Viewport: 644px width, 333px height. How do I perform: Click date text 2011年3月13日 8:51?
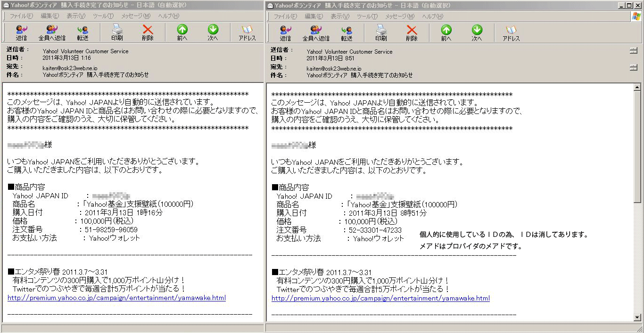(x=330, y=58)
